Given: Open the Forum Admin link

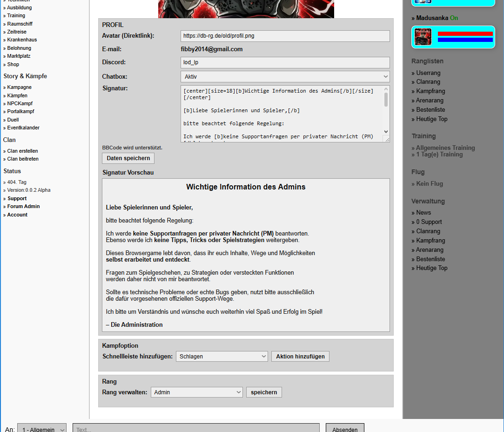Looking at the screenshot, I should tap(23, 206).
